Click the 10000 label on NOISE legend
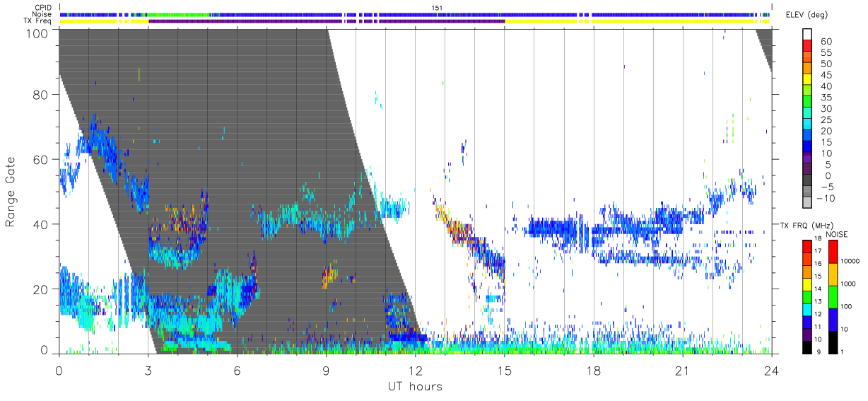This screenshot has height=401, width=868. coord(849,262)
